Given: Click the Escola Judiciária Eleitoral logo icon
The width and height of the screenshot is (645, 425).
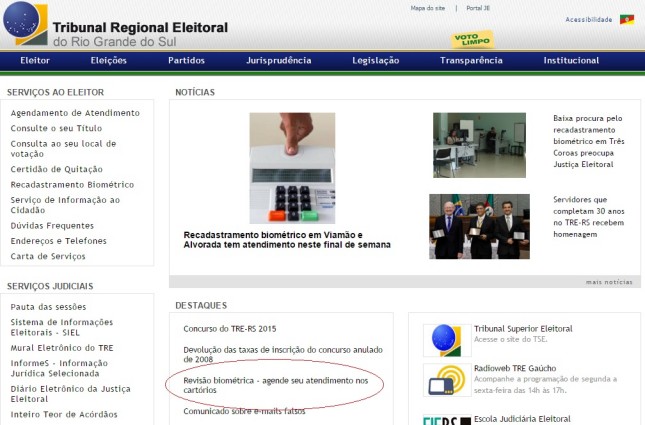Looking at the screenshot, I should [x=441, y=418].
